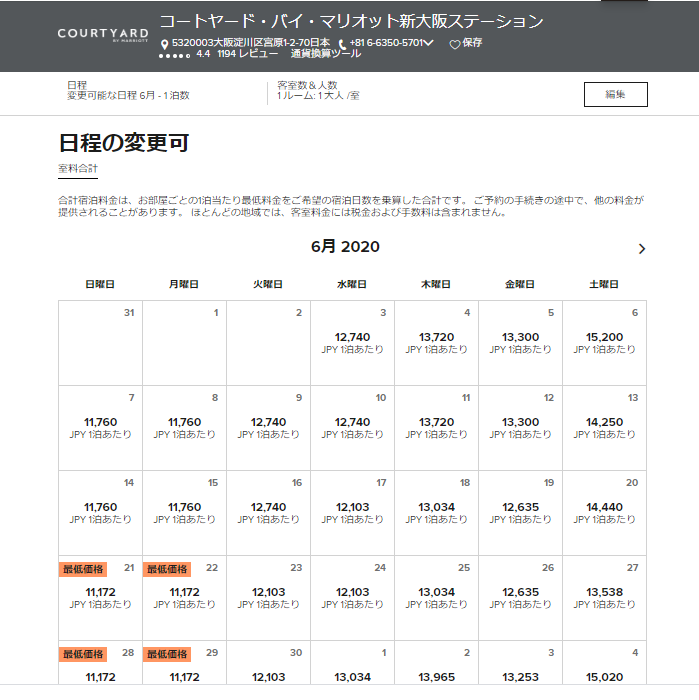Select June 23 date cell
The image size is (699, 700).
pos(268,598)
